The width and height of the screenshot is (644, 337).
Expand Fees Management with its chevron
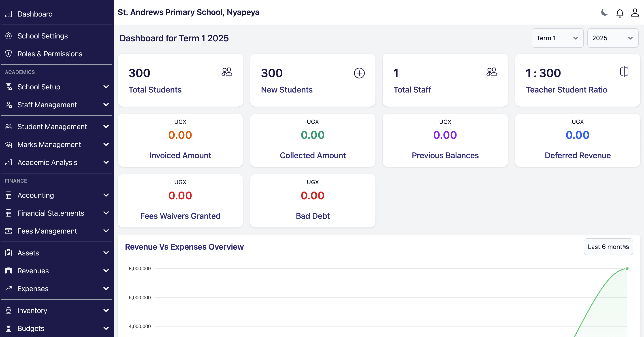coord(106,231)
